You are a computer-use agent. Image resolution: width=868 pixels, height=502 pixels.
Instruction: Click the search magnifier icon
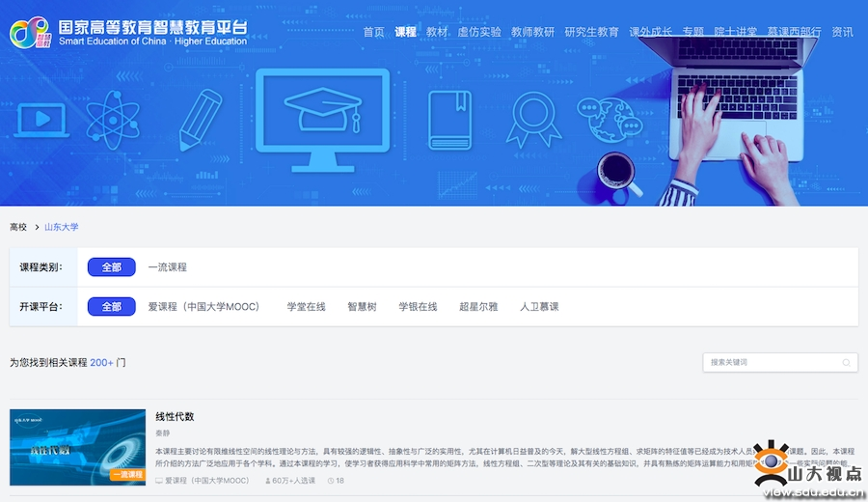(847, 363)
